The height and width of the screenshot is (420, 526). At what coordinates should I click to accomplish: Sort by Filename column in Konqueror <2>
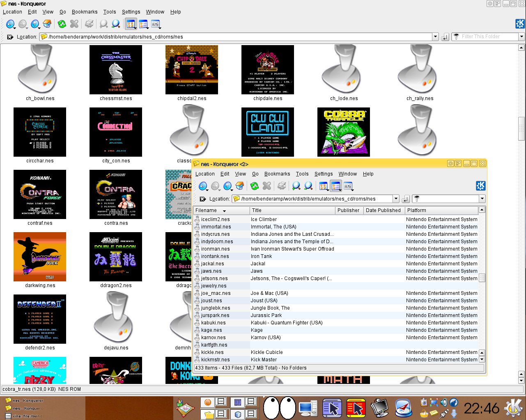pos(222,210)
